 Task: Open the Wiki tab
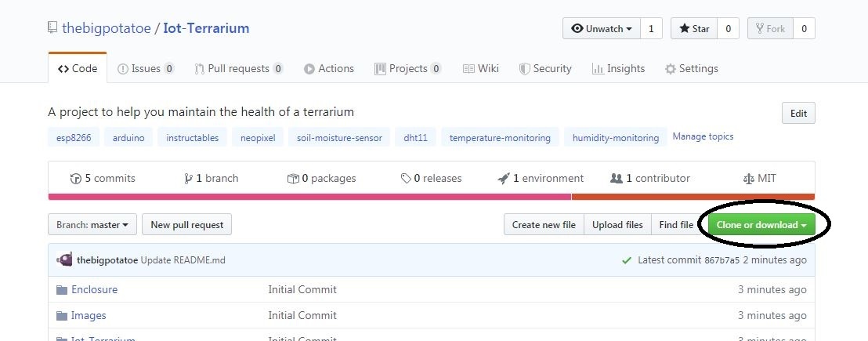click(480, 69)
